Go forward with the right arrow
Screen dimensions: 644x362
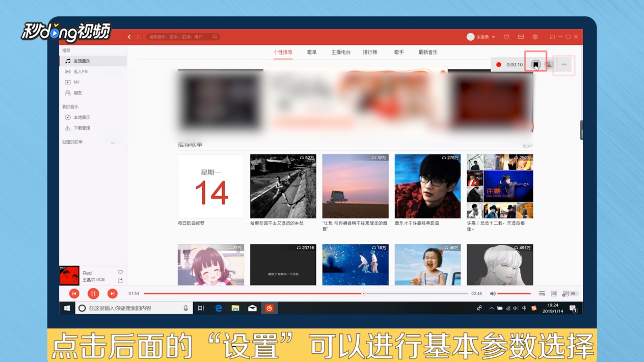click(138, 37)
